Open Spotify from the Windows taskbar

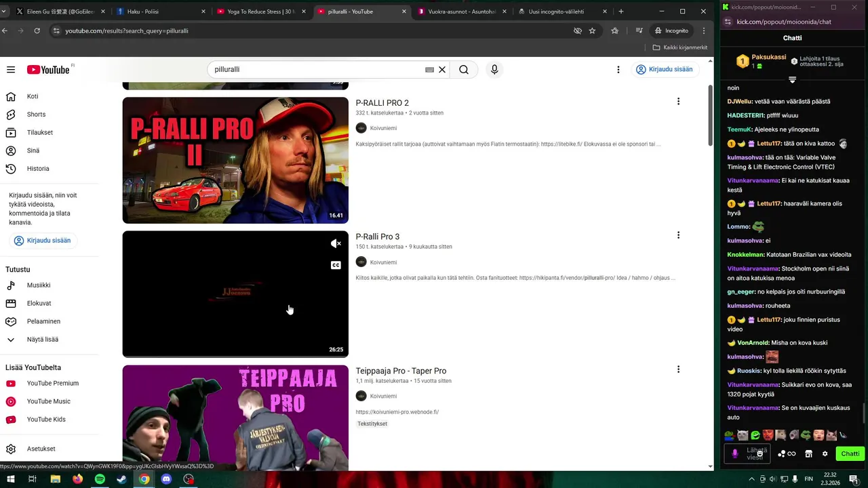pyautogui.click(x=100, y=479)
